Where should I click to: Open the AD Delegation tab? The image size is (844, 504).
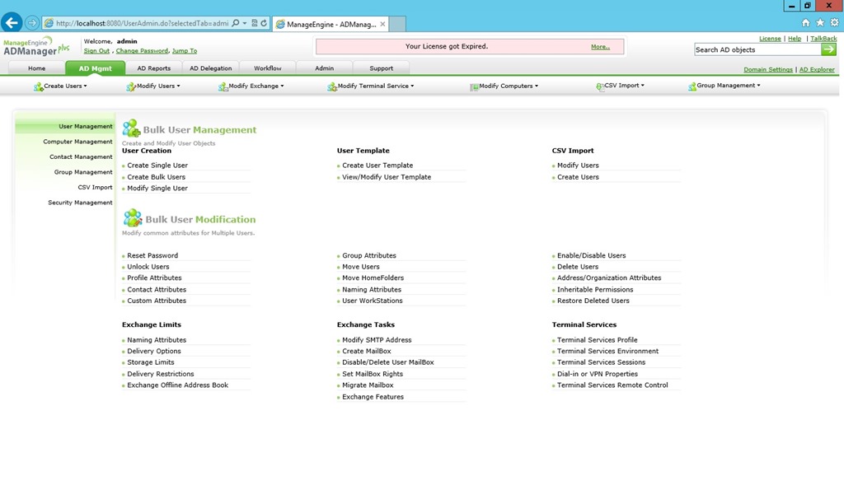[210, 68]
